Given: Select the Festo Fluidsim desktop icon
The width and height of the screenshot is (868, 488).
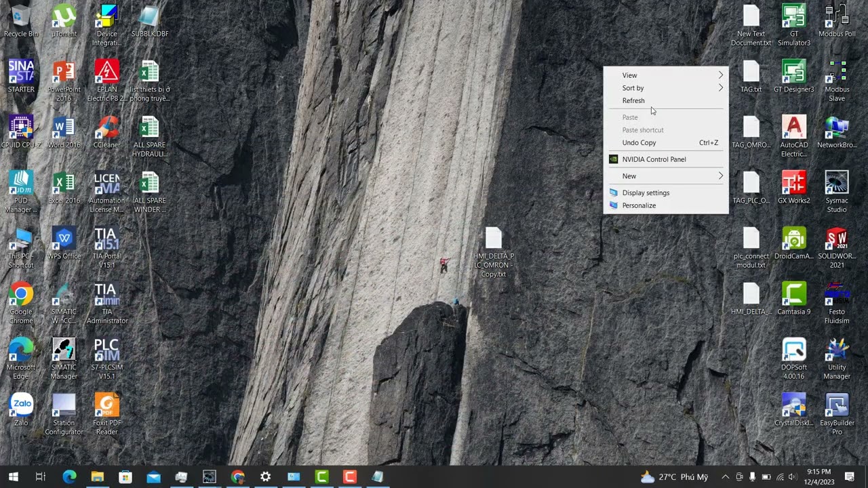Looking at the screenshot, I should point(837,304).
